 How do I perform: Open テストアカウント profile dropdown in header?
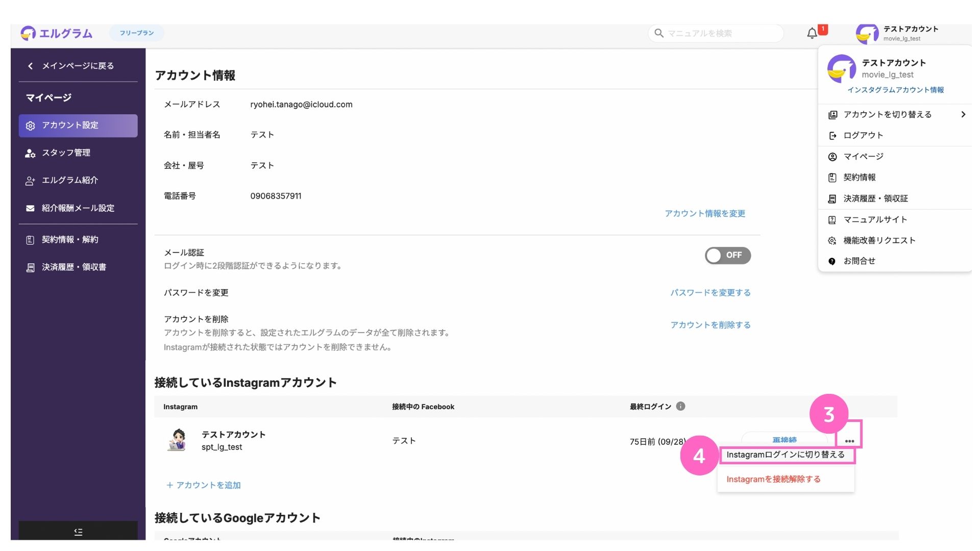898,33
